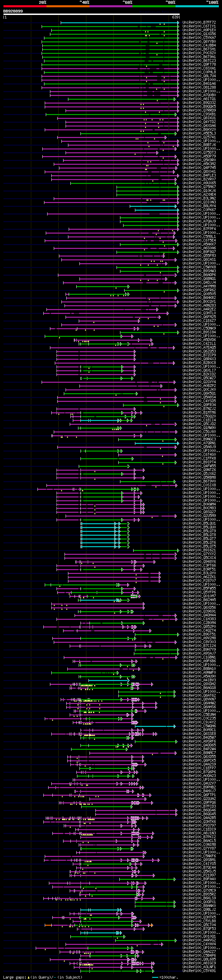Screen dimensions: 222x980
Task: Select the UniRef100_A3LNF1 row label
Action: [199, 967]
